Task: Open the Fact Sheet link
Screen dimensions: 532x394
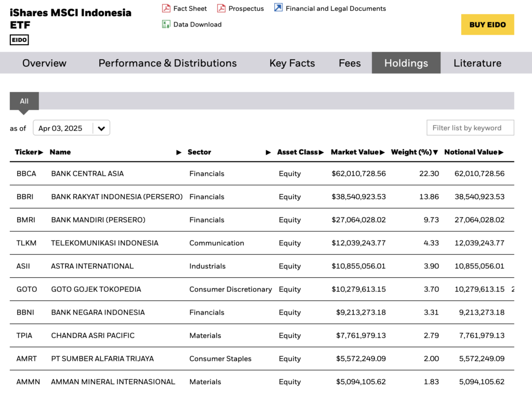Action: 190,8
